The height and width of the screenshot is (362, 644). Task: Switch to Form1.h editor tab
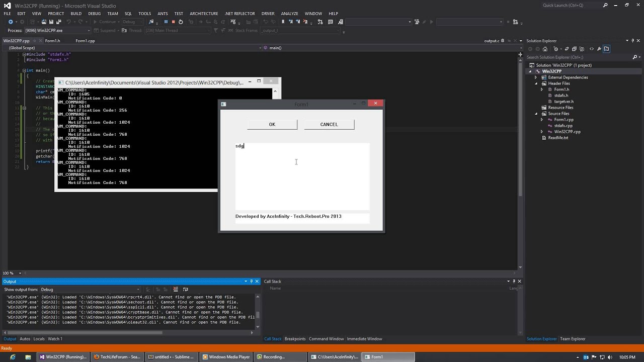pos(52,41)
